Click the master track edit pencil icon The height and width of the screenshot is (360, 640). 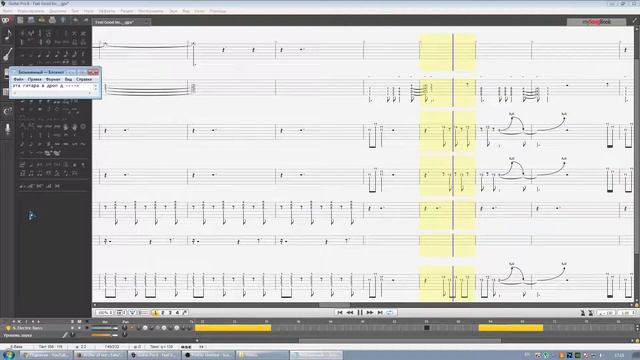[x=64, y=335]
